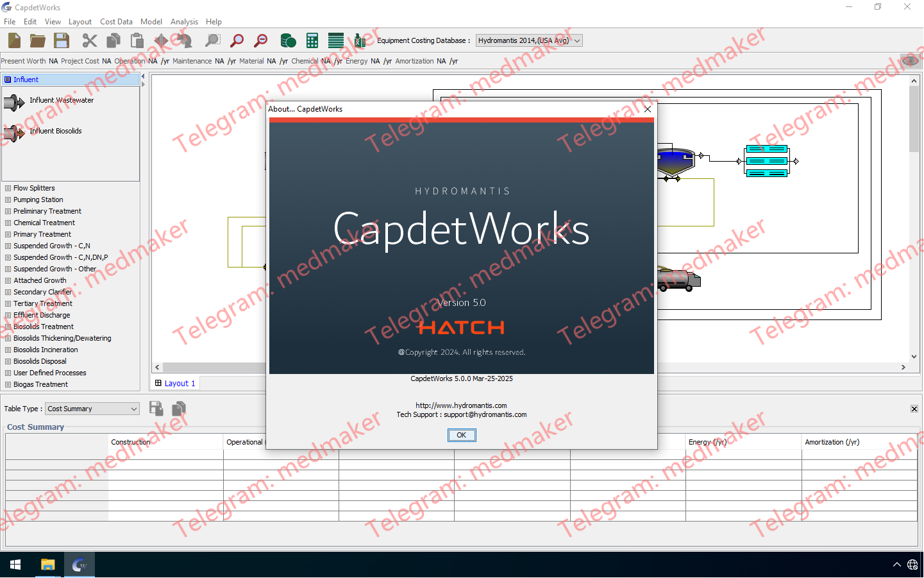Open the Paste toolbar icon
This screenshot has height=578, width=924.
[137, 40]
